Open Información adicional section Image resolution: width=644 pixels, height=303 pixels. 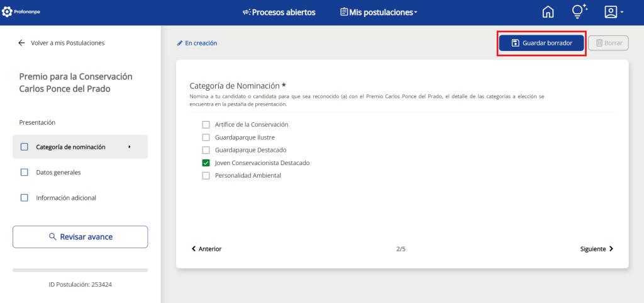65,198
